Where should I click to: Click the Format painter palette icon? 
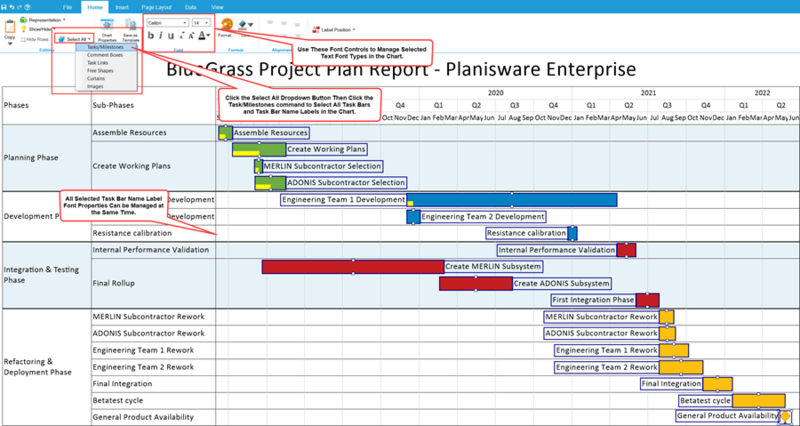pos(227,24)
